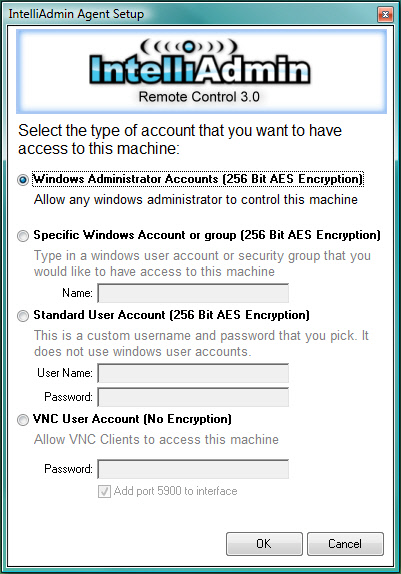Focus the User Name text field
401x574 pixels.
(193, 373)
